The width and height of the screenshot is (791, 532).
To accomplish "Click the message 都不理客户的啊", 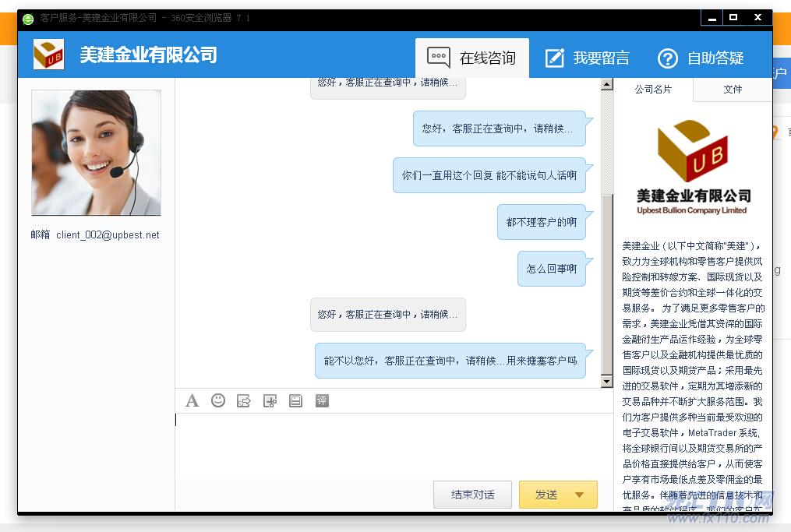I will (x=542, y=222).
